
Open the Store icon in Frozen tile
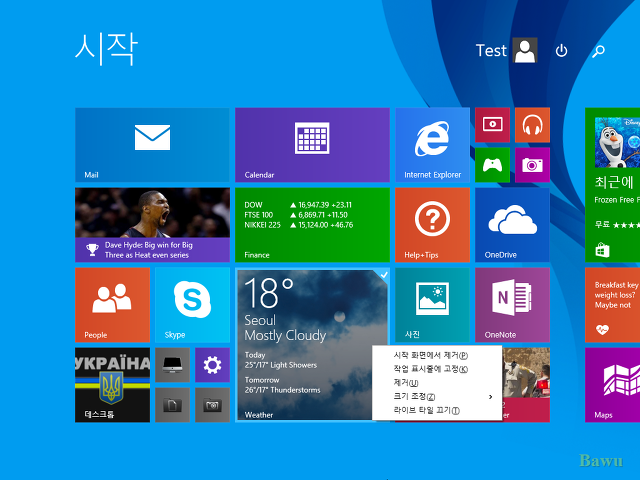(x=602, y=250)
